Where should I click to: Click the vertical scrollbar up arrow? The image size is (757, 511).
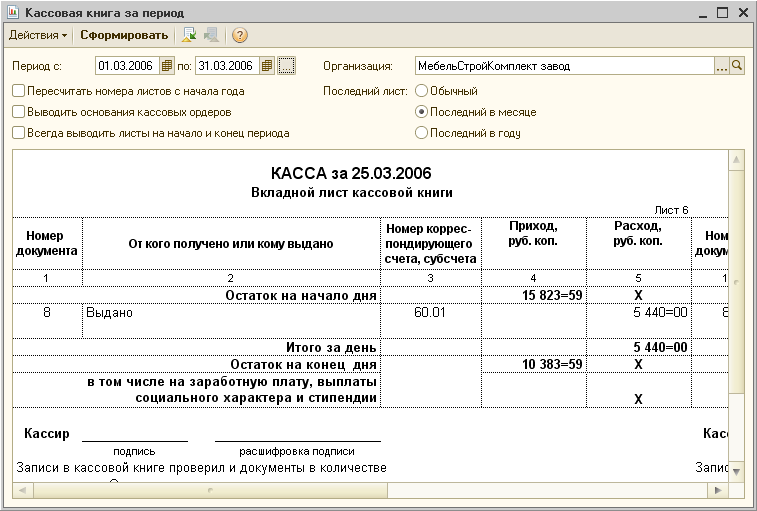(x=736, y=159)
